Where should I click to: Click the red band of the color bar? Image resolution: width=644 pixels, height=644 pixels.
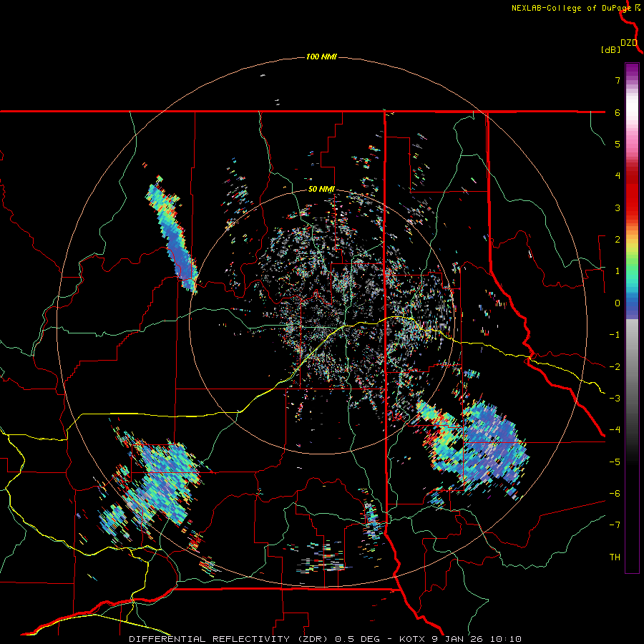pos(632,192)
